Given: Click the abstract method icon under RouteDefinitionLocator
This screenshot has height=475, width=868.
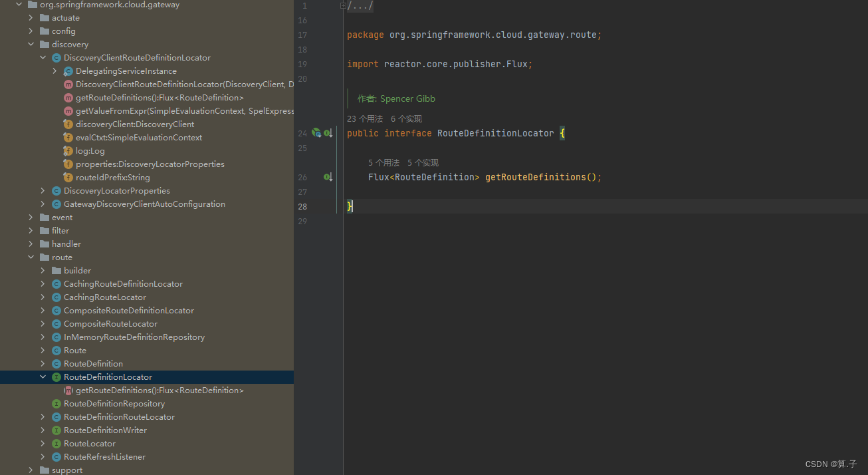Looking at the screenshot, I should (x=68, y=391).
